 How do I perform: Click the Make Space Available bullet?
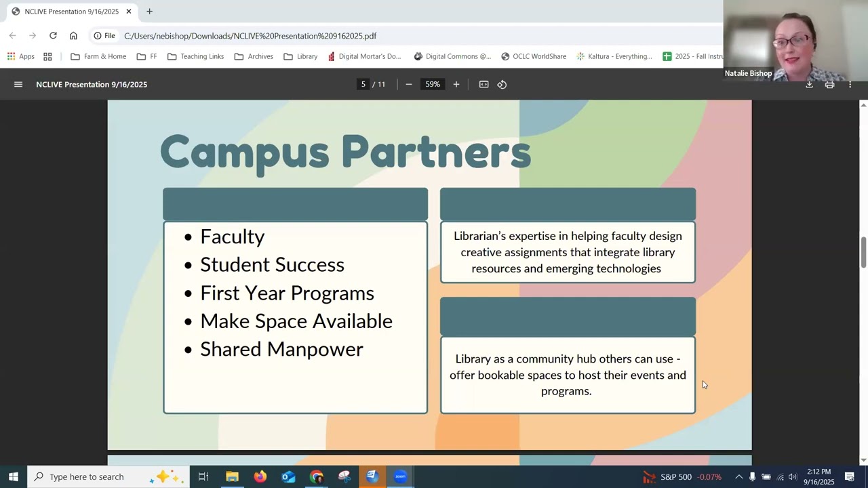[x=296, y=321]
